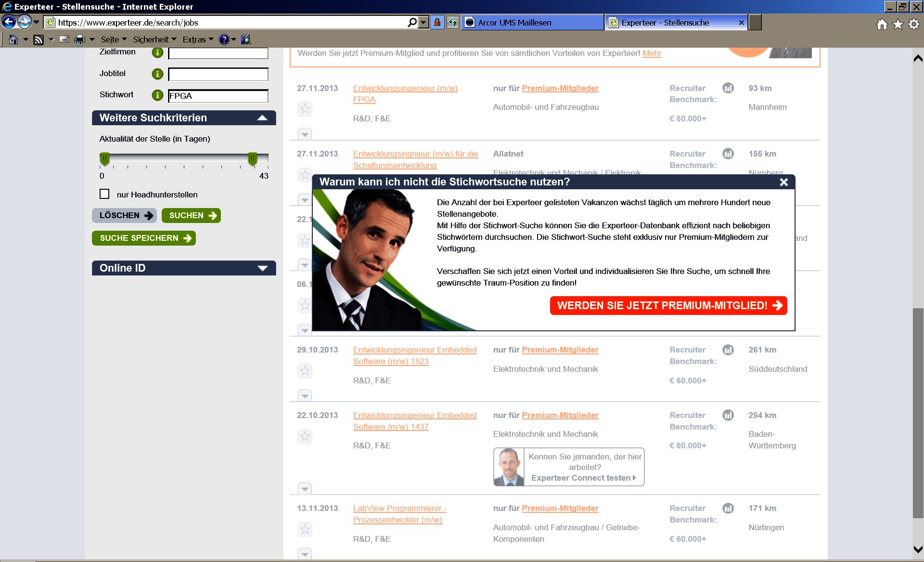Click info icon next to Stichwort
This screenshot has height=562, width=924.
coord(157,95)
